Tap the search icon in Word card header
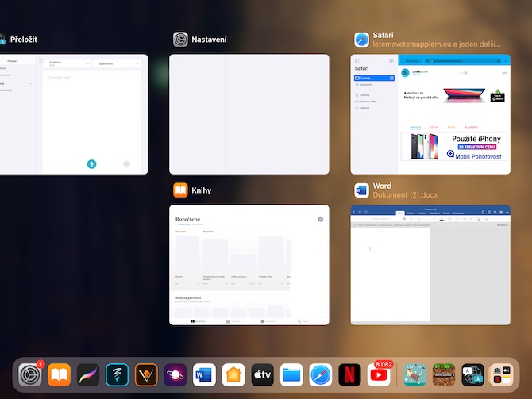Image resolution: width=532 pixels, height=399 pixels. point(495,213)
